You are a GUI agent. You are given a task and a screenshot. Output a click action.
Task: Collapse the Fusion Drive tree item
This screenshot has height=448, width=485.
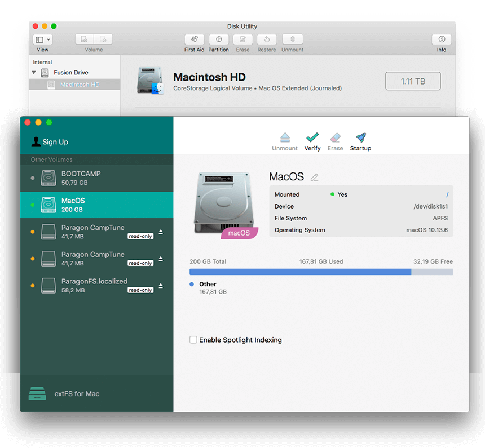(33, 72)
